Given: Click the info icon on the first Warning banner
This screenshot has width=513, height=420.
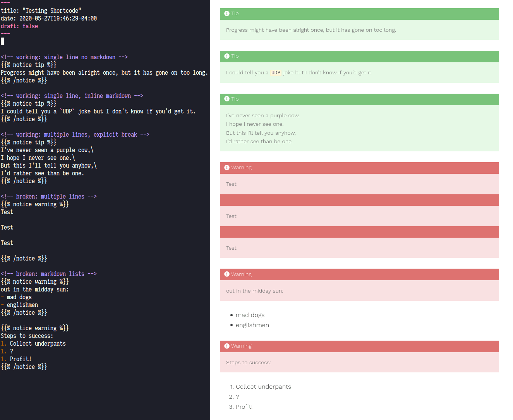Looking at the screenshot, I should [x=226, y=167].
